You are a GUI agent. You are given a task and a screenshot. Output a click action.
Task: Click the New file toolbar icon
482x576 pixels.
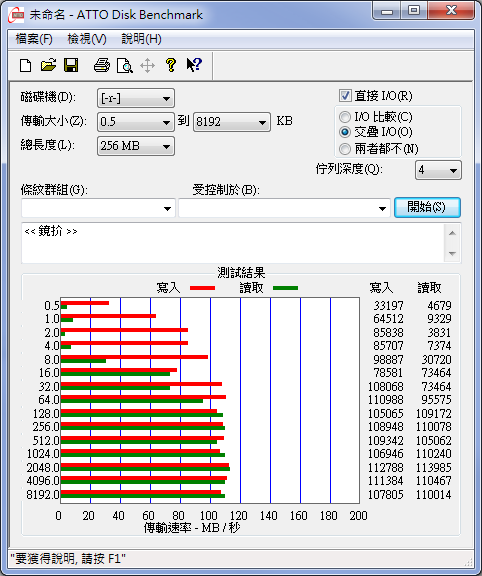25,65
